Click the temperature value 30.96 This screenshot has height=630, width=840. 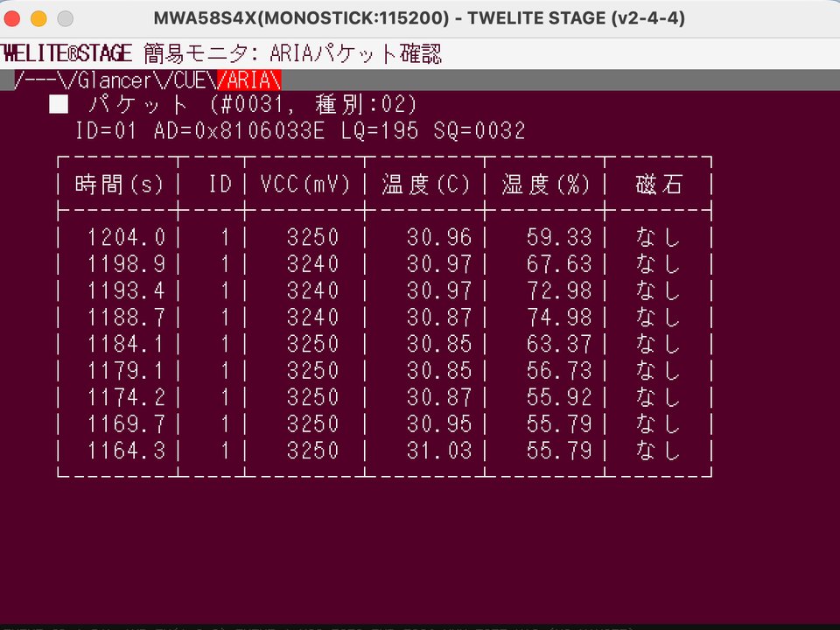point(439,237)
